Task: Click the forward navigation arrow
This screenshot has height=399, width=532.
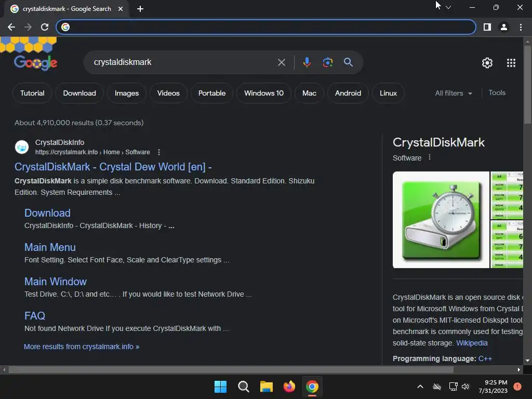Action: point(28,27)
